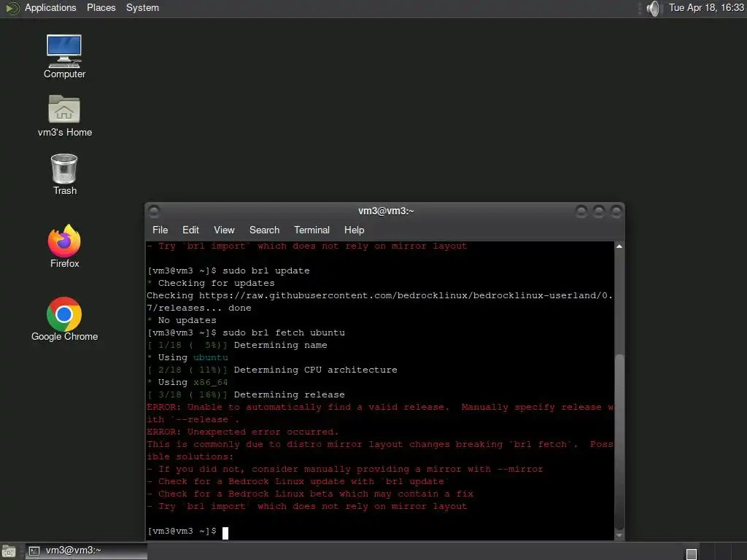This screenshot has width=747, height=560.
Task: Open the terminal Edit menu
Action: point(190,230)
